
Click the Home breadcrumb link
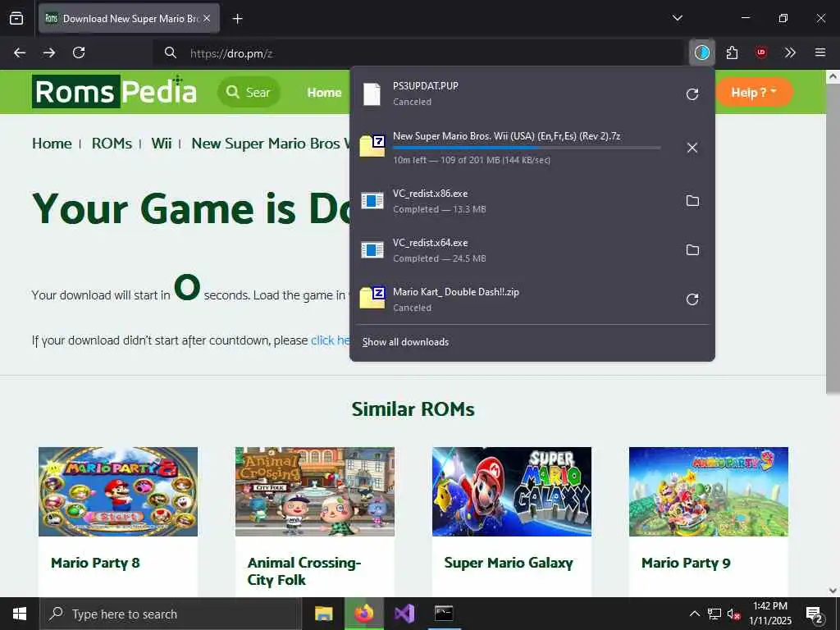(x=52, y=144)
